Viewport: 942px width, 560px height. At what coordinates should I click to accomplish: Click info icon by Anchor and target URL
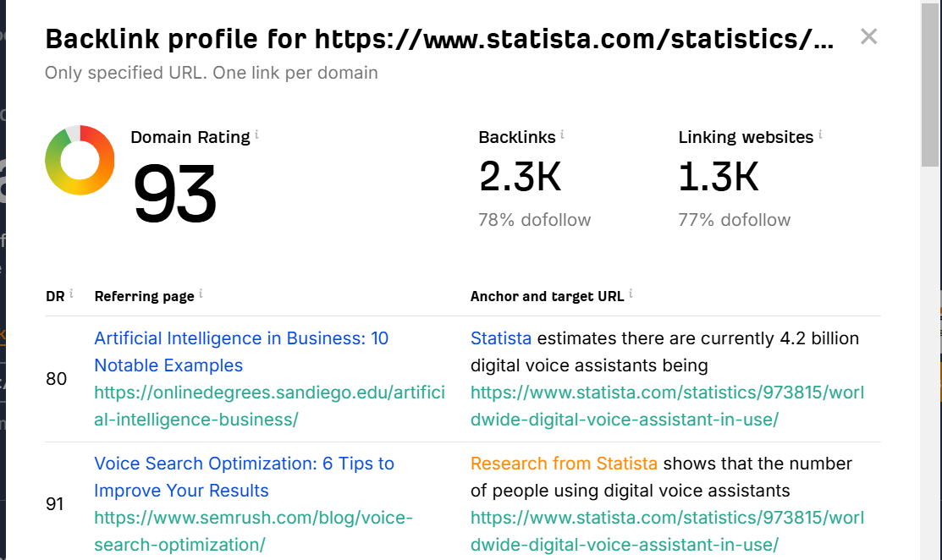pos(631,294)
